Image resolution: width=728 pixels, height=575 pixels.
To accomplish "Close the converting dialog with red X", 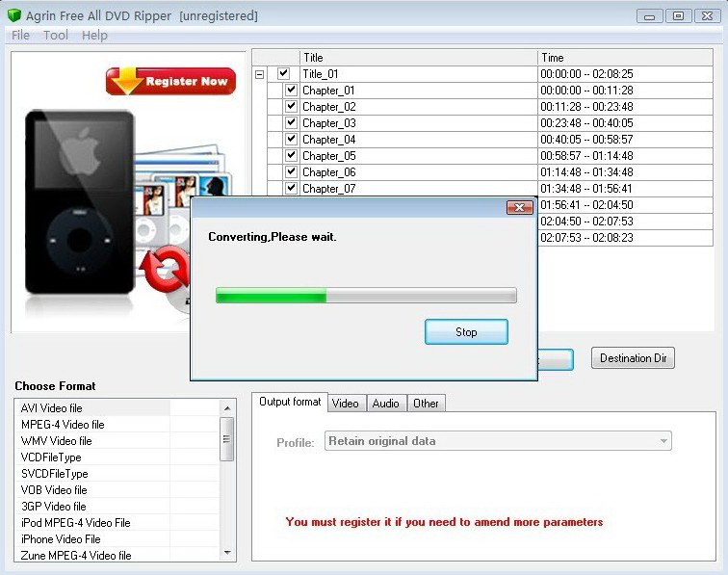I will [x=520, y=208].
